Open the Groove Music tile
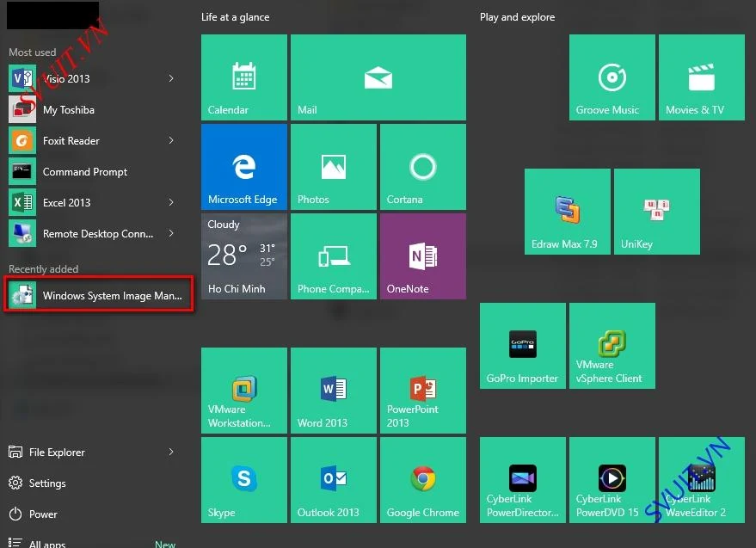The width and height of the screenshot is (756, 548). tap(612, 77)
